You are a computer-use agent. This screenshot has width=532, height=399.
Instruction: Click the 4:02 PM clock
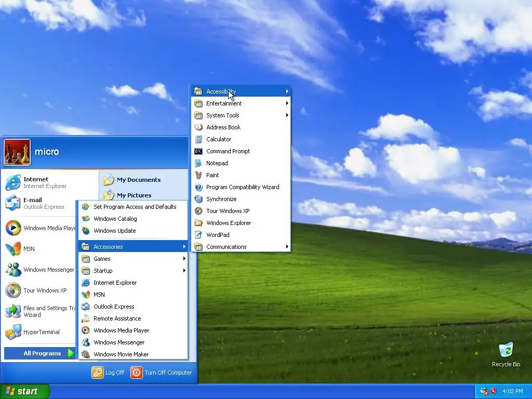click(x=513, y=391)
